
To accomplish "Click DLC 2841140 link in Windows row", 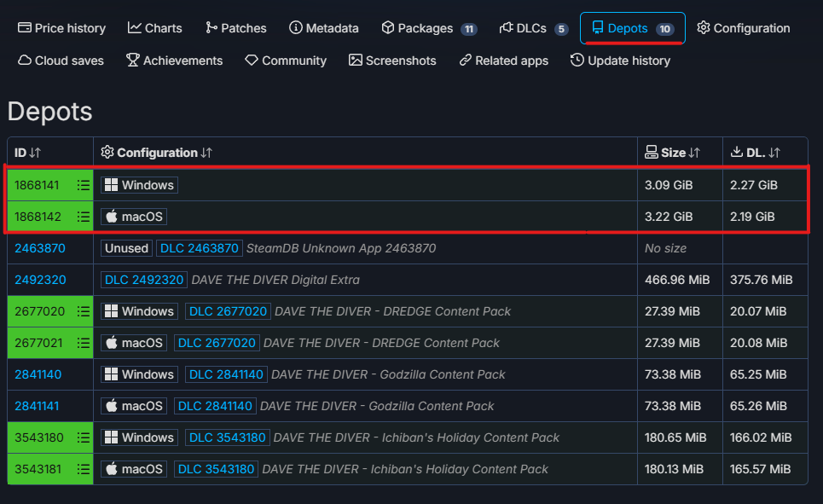I will pos(226,374).
